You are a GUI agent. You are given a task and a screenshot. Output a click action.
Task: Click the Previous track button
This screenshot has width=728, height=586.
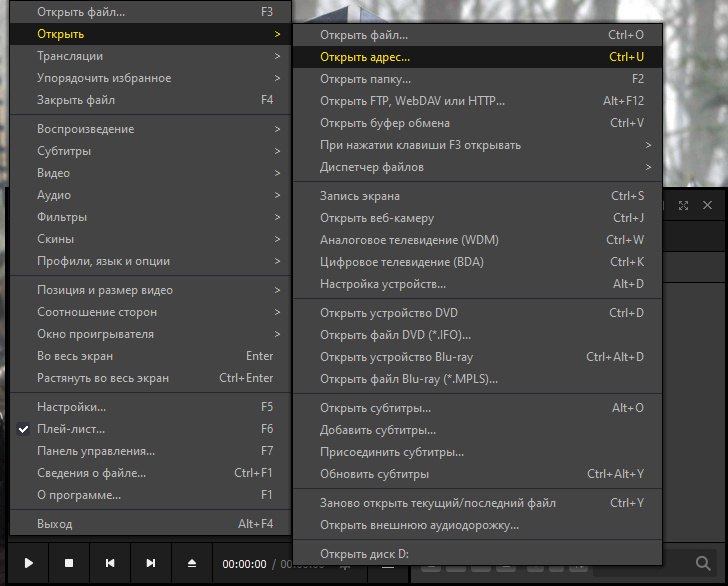pos(110,564)
